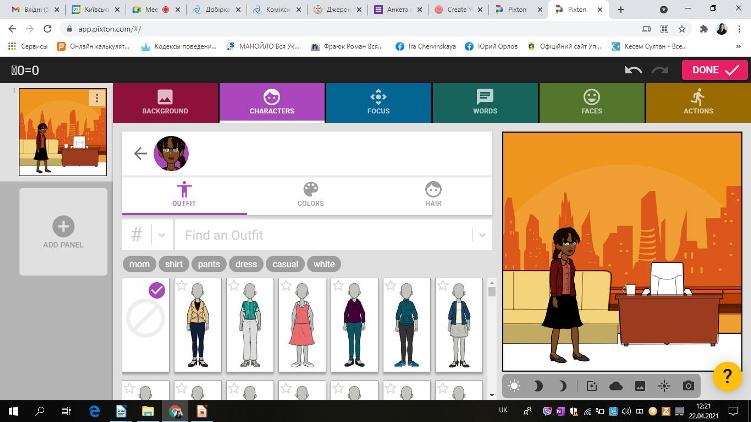751x422 pixels.
Task: Open the Hair sub-tab
Action: (x=433, y=194)
